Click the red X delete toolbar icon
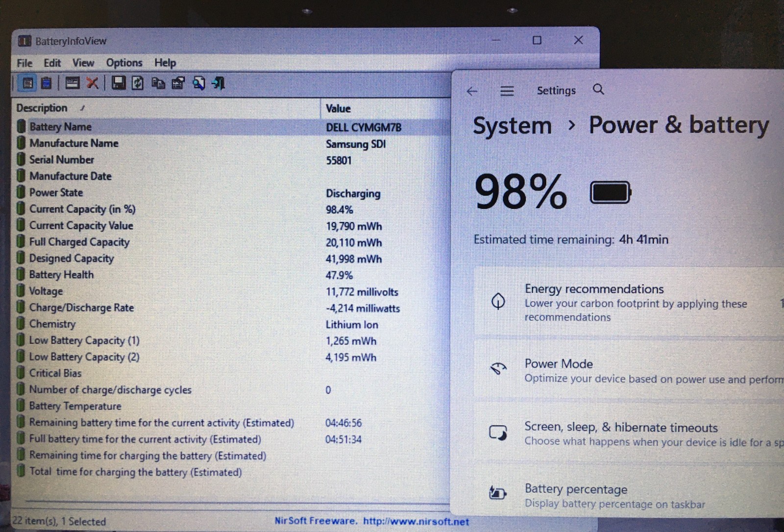 pyautogui.click(x=92, y=83)
